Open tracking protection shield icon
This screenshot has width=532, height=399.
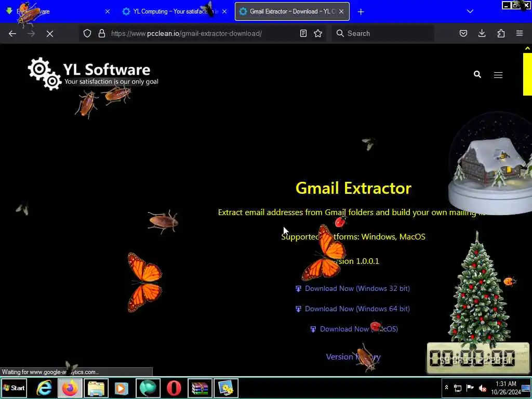point(87,33)
